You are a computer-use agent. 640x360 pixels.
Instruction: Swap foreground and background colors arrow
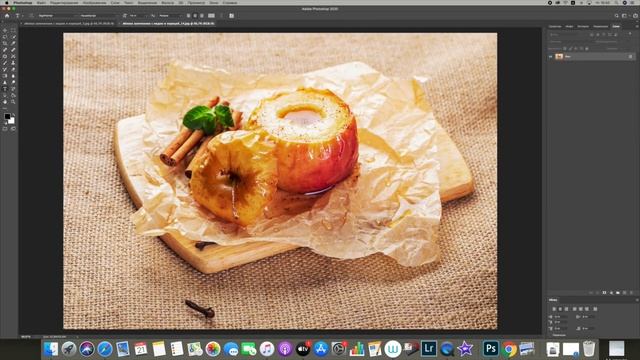pyautogui.click(x=14, y=115)
